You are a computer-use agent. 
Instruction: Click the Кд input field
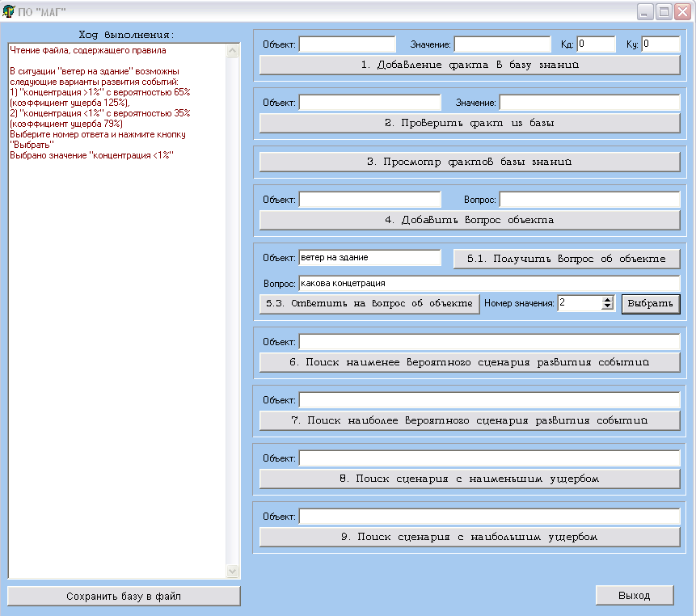[x=596, y=44]
